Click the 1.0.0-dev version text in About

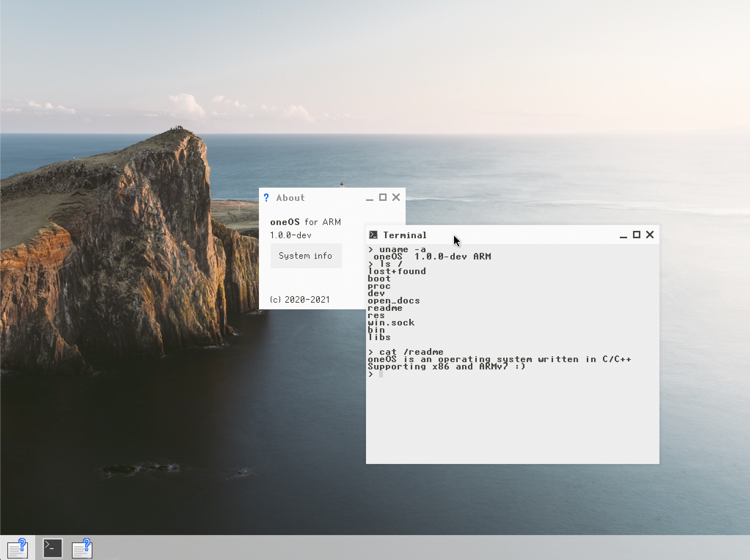(x=291, y=235)
